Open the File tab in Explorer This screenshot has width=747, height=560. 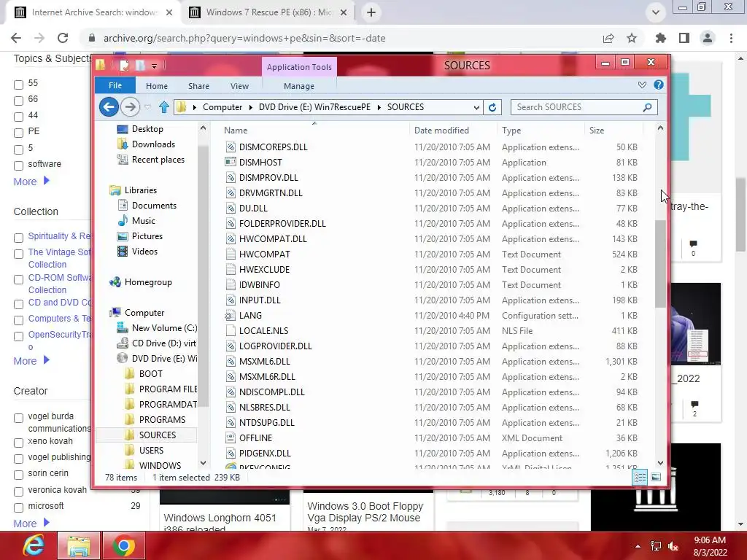tap(115, 85)
